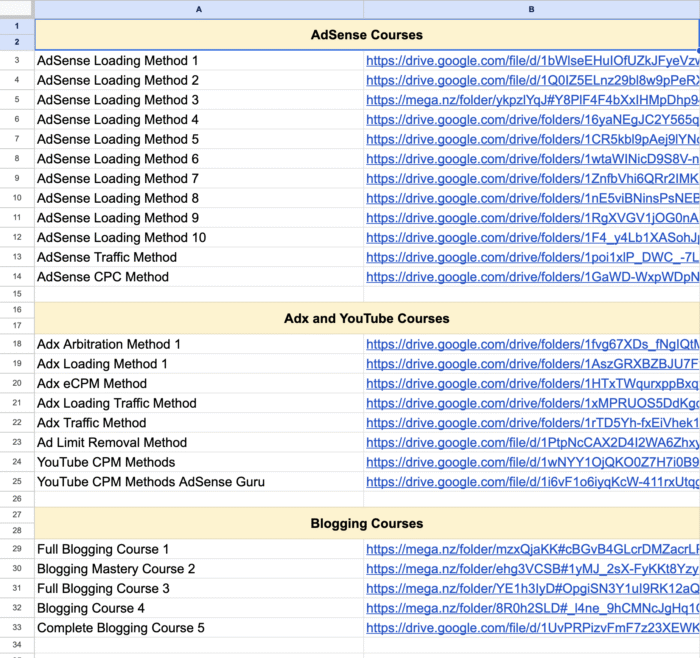Viewport: 700px width, 658px height.
Task: Open link for AdSense Loading Method 9
Action: point(533,218)
